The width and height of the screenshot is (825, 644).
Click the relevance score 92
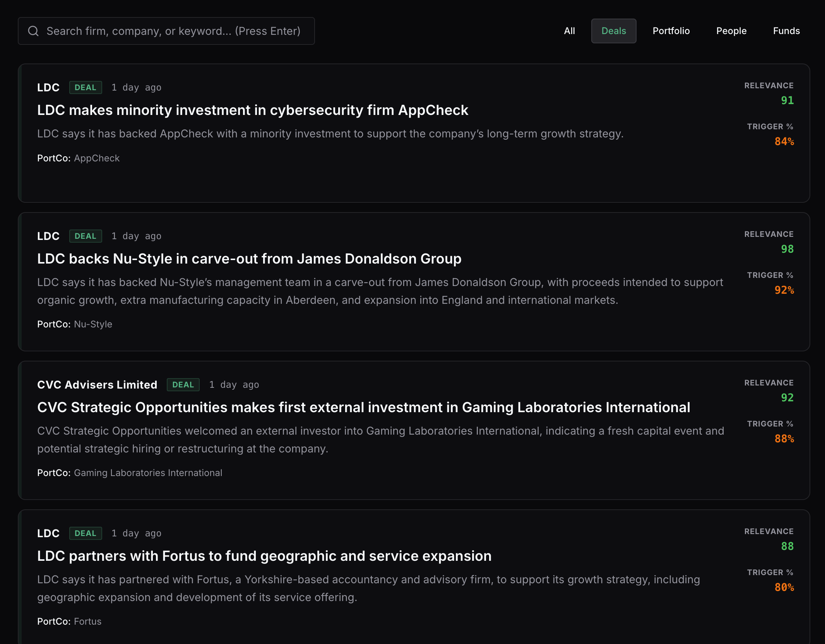click(x=787, y=398)
